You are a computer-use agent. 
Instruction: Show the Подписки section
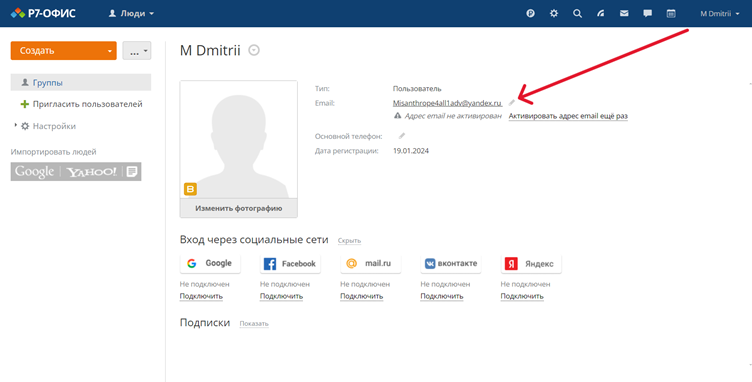pos(254,324)
